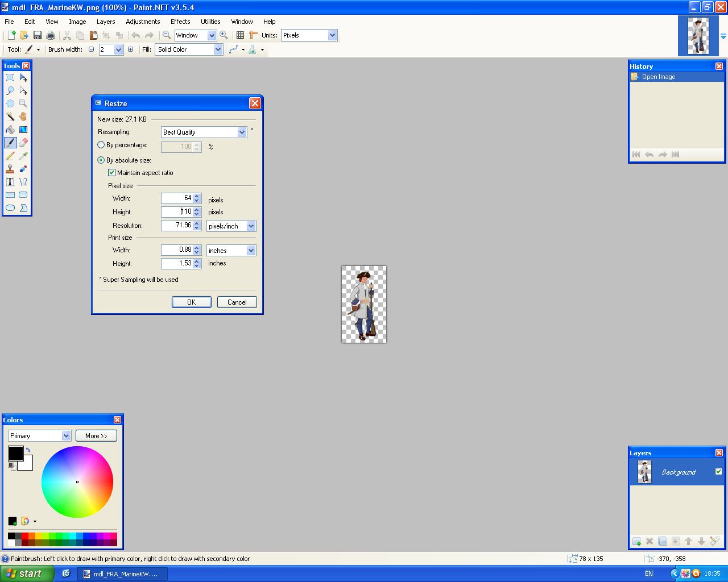Pick the Eraser tool

pos(23,143)
